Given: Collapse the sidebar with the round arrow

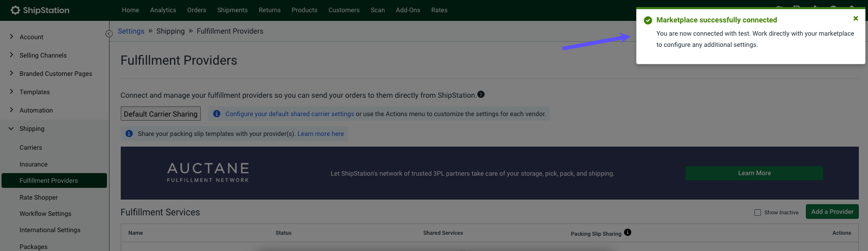Looking at the screenshot, I should tap(109, 34).
